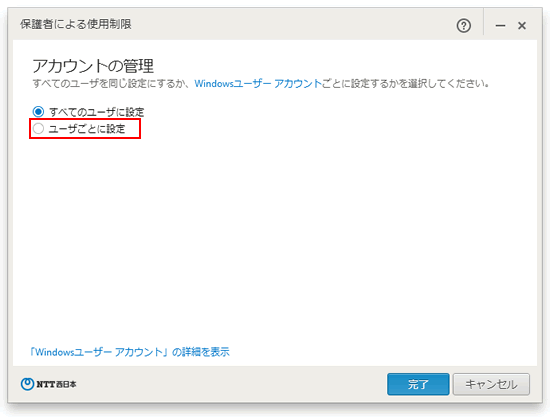The width and height of the screenshot is (550, 417).
Task: Click the NTT西日本 circular logo icon
Action: coord(27,384)
